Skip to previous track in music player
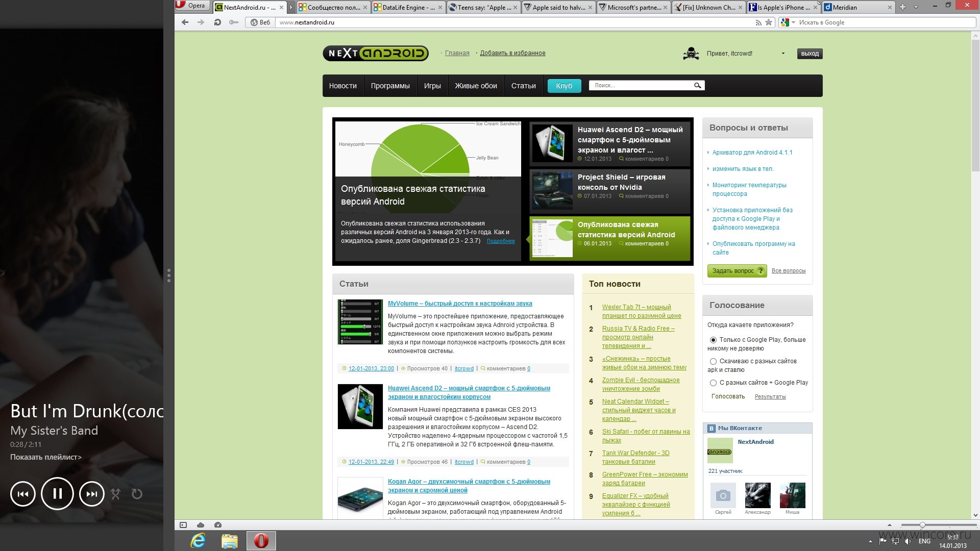Screen dimensions: 980x551 (x=23, y=494)
